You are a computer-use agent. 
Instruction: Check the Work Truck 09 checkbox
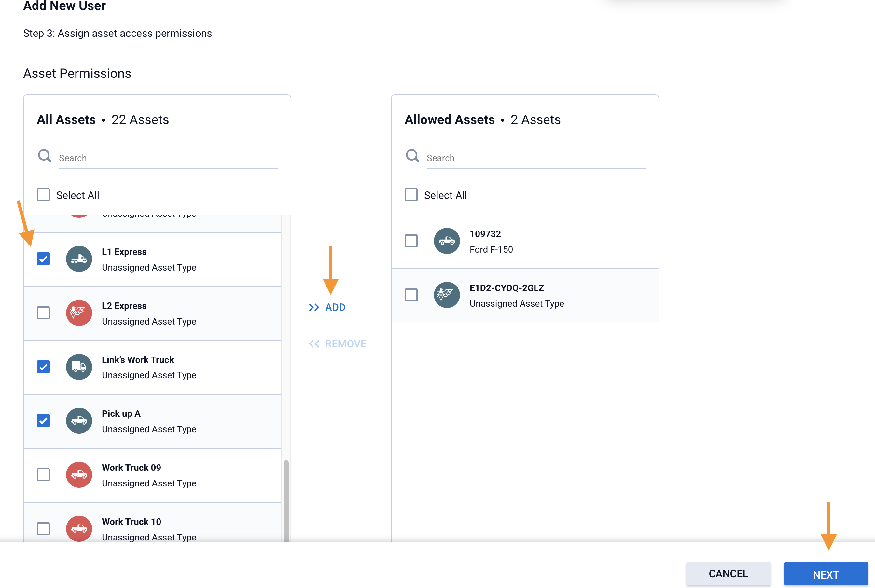pyautogui.click(x=43, y=475)
